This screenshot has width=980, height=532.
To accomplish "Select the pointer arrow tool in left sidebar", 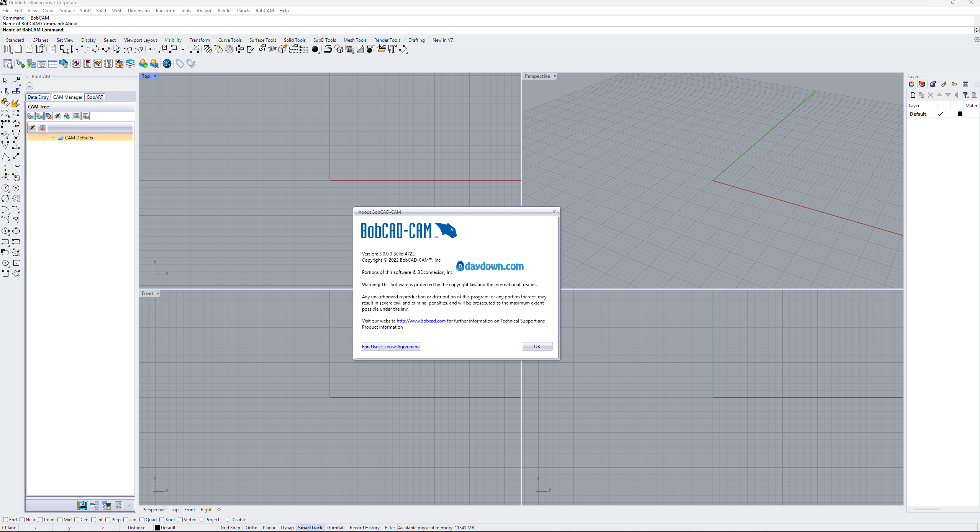I will (x=5, y=81).
